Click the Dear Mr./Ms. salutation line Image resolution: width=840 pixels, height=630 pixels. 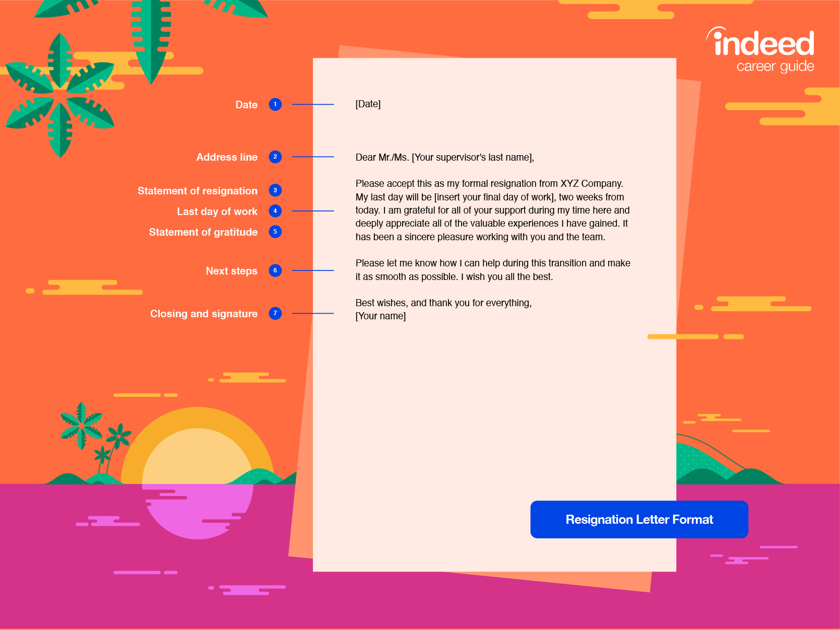(x=444, y=158)
